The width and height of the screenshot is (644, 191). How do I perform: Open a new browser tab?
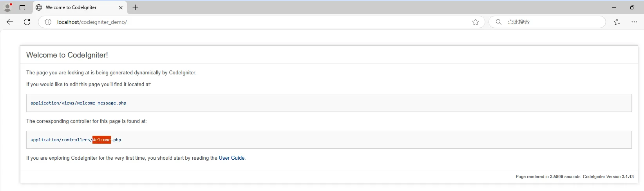[x=136, y=7]
